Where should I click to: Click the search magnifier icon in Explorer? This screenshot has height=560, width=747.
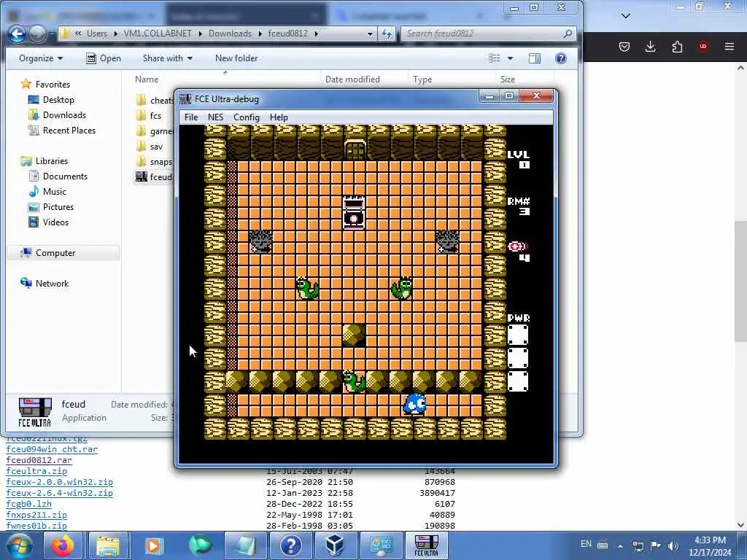[x=568, y=34]
